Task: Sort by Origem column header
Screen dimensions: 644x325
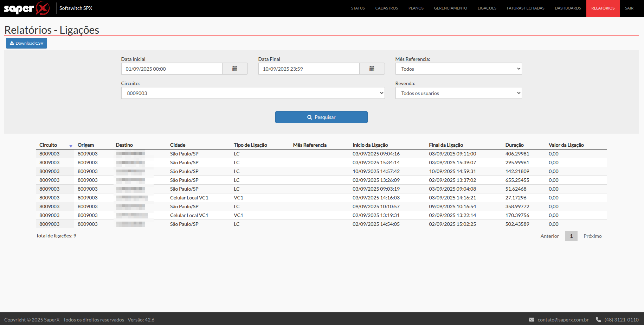Action: (86, 145)
